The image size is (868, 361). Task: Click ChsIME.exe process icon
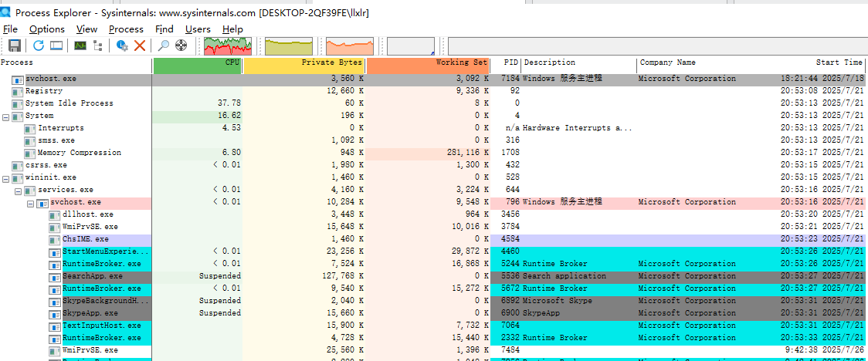click(54, 239)
